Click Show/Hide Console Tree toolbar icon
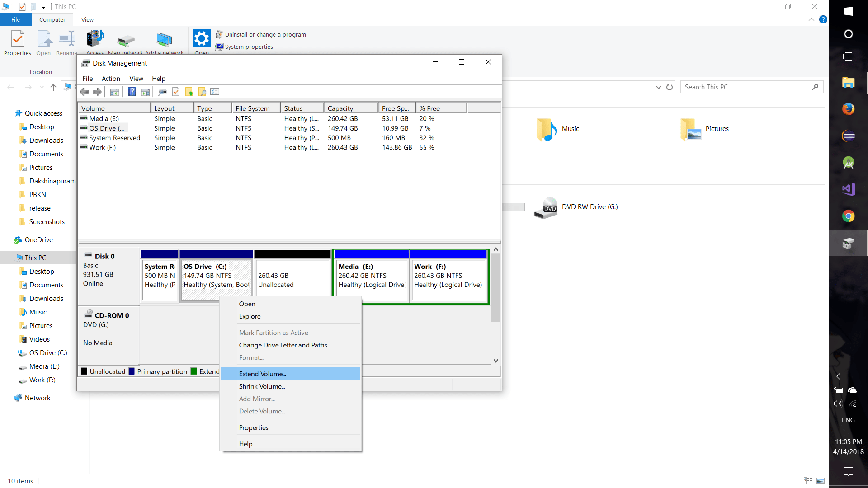Viewport: 868px width, 488px height. [x=115, y=92]
